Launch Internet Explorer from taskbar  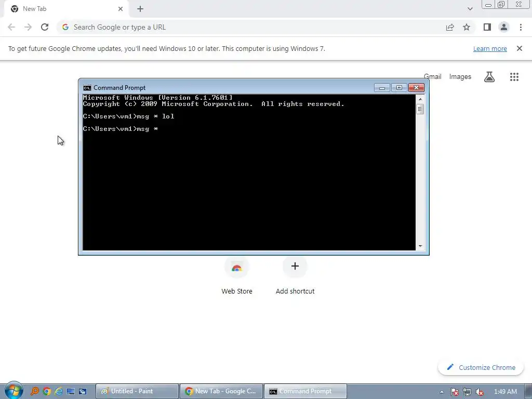(59, 391)
